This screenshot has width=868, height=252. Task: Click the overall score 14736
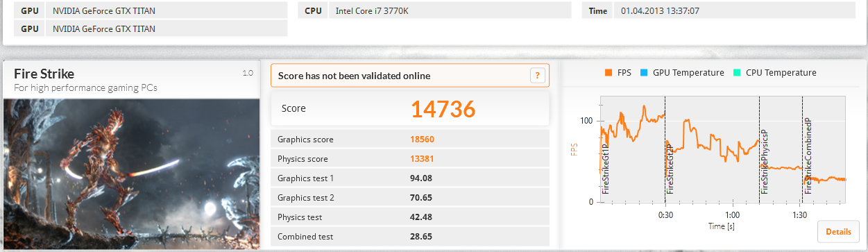(443, 109)
